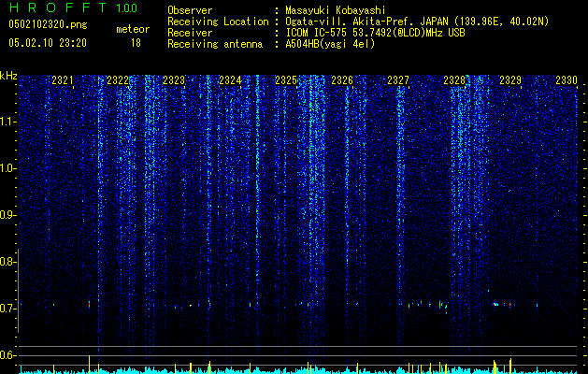Click the 0.6 kHz axis label

point(7,355)
